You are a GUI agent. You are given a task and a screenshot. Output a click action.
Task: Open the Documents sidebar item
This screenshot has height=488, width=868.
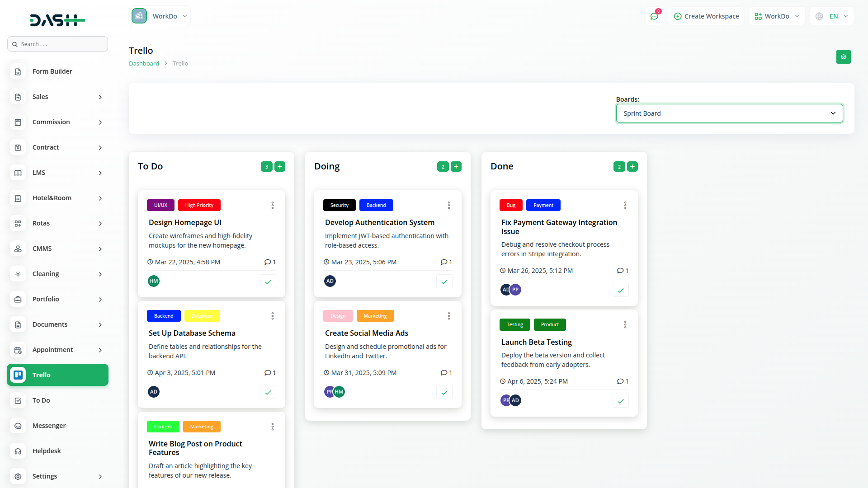click(57, 324)
